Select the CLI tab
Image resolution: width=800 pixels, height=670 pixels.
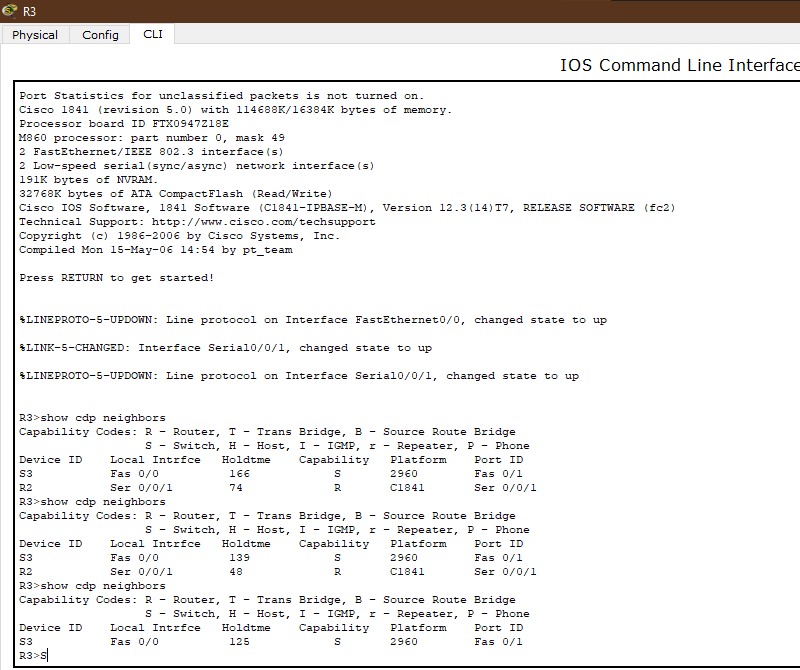(x=153, y=34)
